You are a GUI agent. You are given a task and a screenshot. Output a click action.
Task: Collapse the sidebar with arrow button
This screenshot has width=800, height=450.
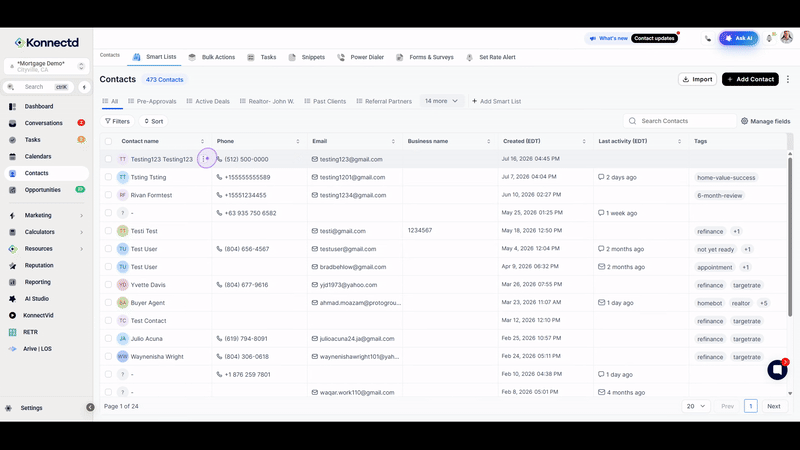click(90, 407)
